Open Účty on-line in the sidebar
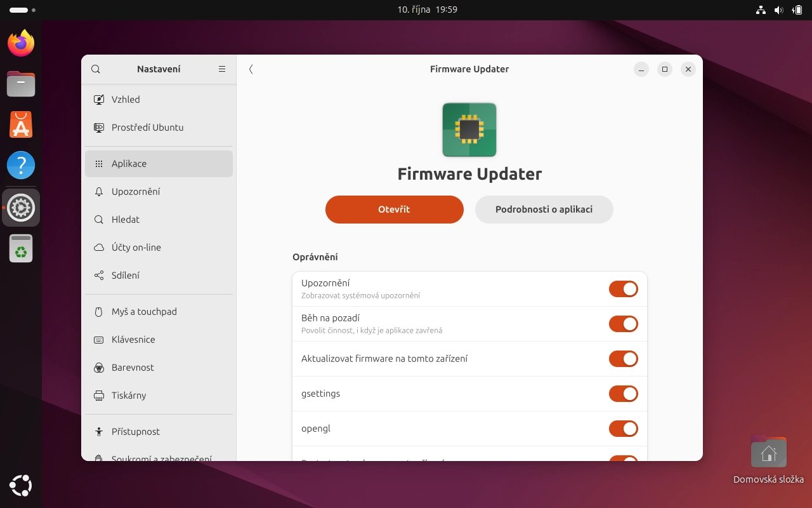812x508 pixels. click(x=159, y=248)
